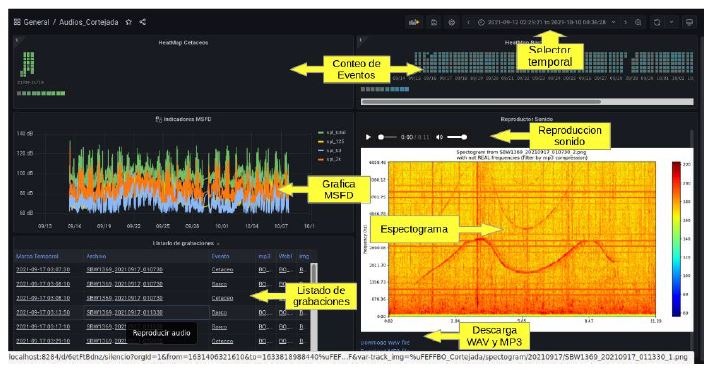
Task: Open the 03:13:50 timestamp row link
Action: point(43,313)
